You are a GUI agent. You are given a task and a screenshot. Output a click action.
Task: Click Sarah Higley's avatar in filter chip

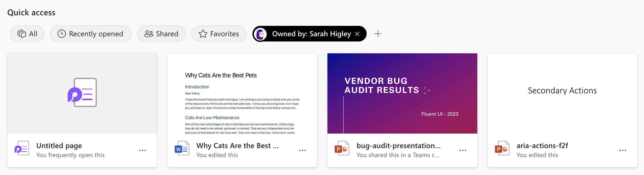pos(260,34)
